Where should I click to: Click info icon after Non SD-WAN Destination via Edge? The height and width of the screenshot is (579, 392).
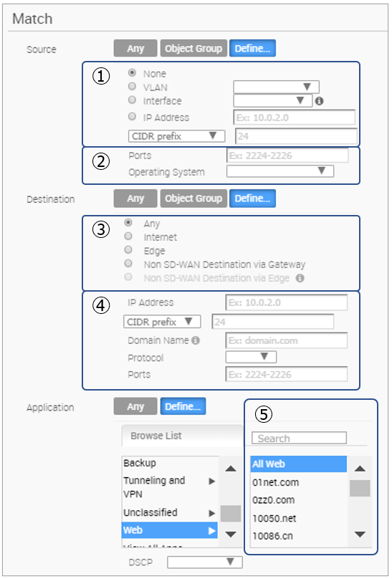[x=300, y=278]
